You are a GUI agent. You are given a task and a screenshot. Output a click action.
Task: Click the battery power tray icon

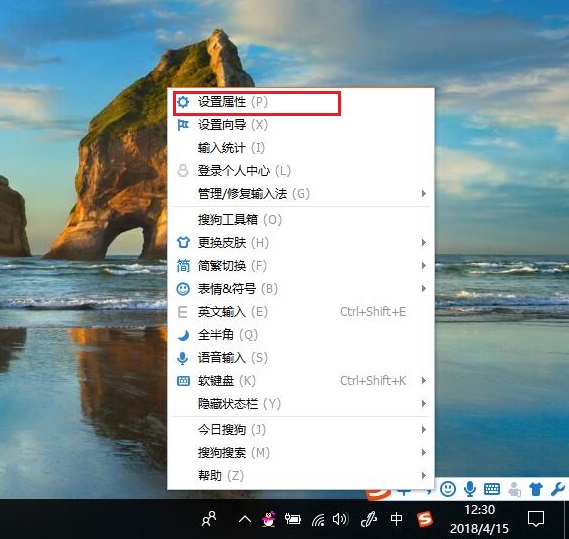292,519
